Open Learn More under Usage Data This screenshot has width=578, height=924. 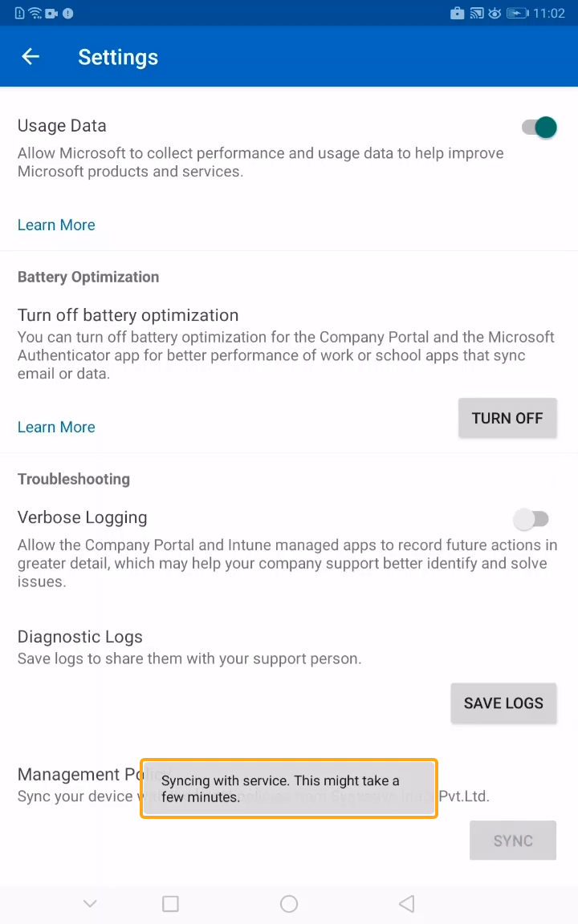click(56, 225)
